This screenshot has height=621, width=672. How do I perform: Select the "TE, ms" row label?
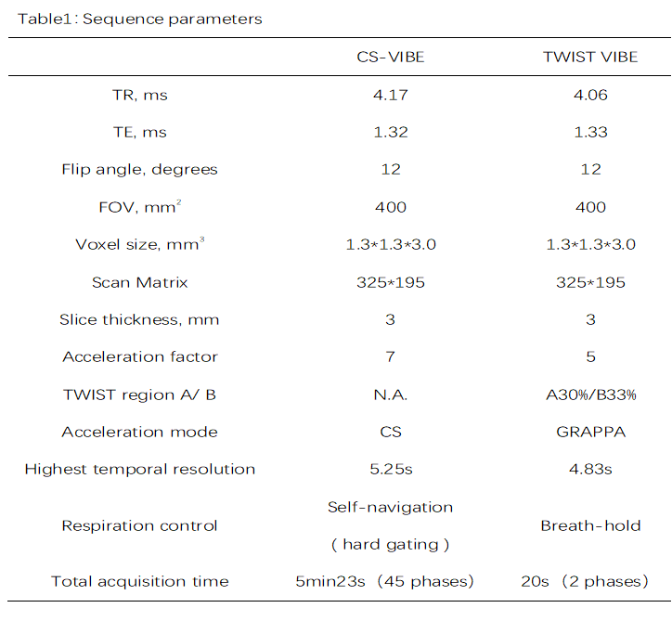139,132
